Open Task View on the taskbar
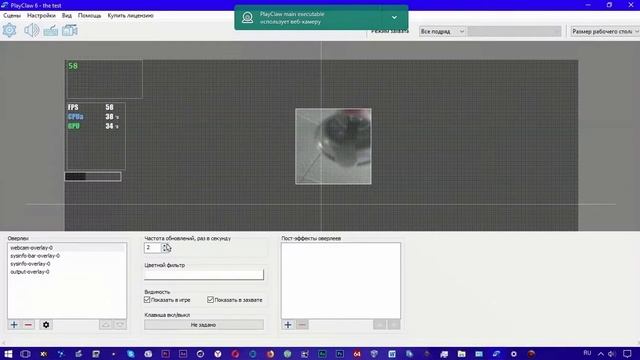Image resolution: width=640 pixels, height=360 pixels. [x=25, y=354]
